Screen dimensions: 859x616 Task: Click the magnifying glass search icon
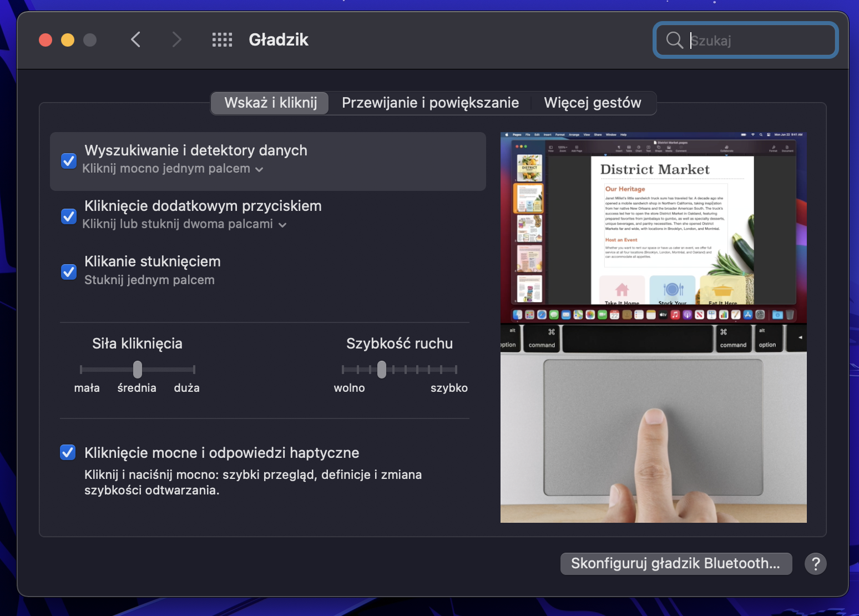click(x=674, y=40)
